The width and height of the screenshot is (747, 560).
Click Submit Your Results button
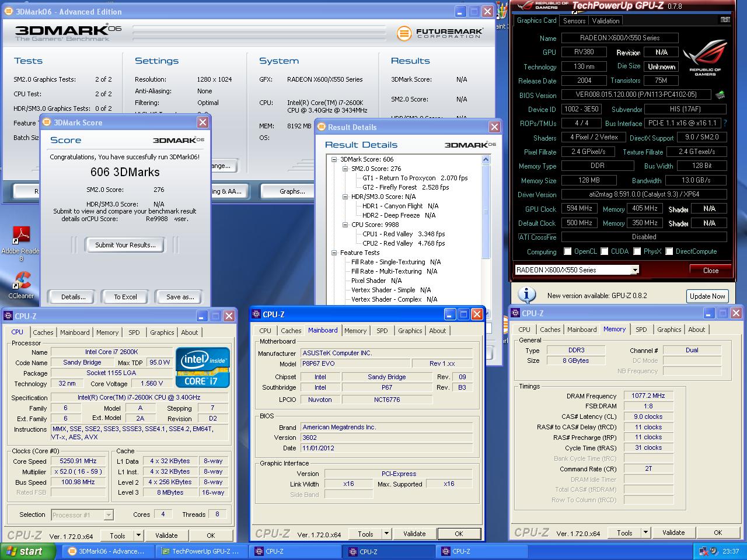(125, 245)
